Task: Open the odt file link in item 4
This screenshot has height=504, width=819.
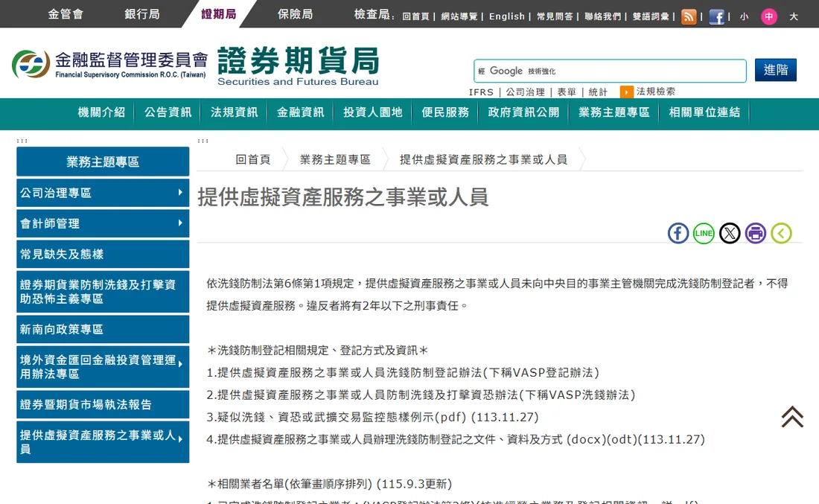Action: click(x=621, y=439)
